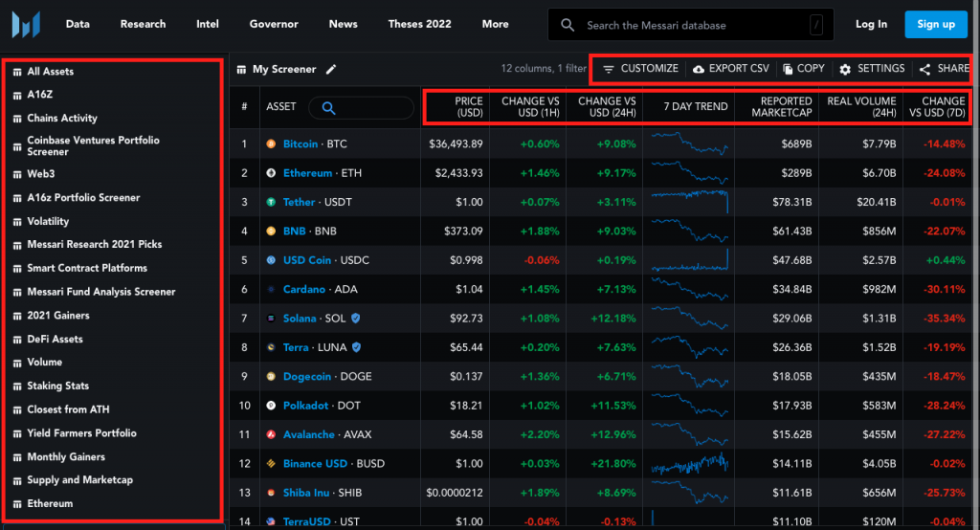Open Settings via the gear icon
Image resolution: width=980 pixels, height=530 pixels.
[x=845, y=69]
